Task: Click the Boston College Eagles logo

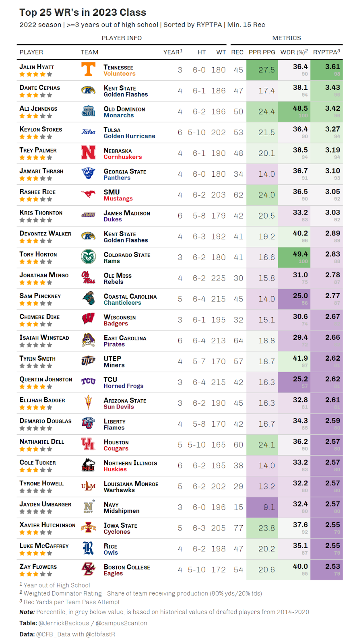Action: [x=88, y=569]
